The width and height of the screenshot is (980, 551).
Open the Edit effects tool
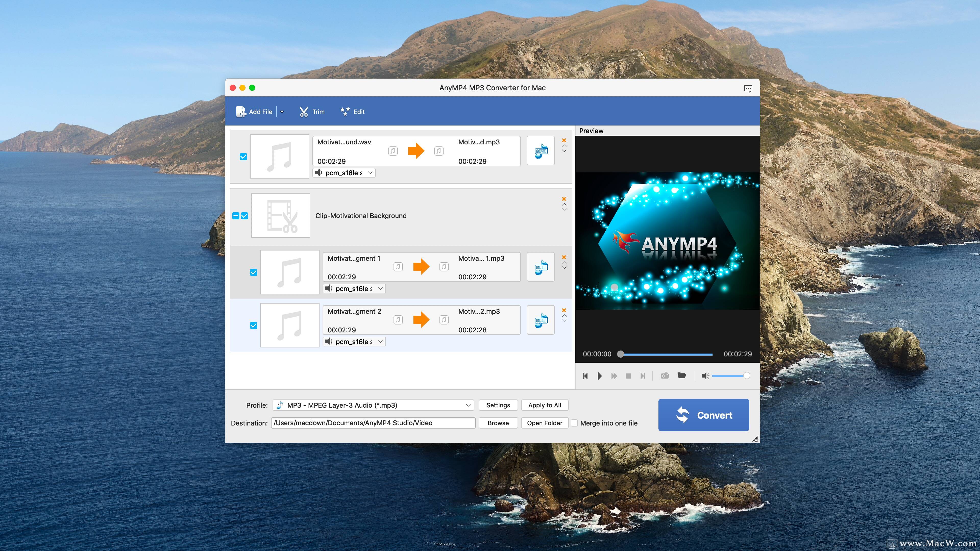(x=353, y=112)
